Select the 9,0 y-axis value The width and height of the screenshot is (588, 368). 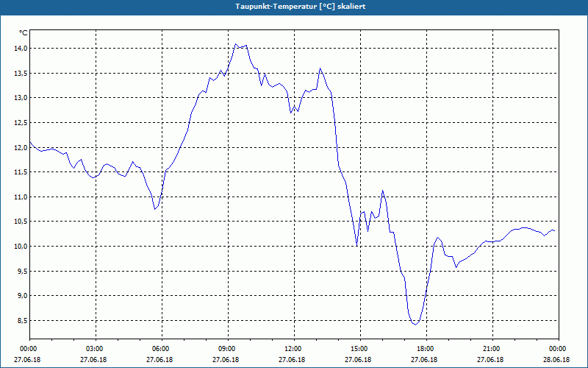pos(22,296)
